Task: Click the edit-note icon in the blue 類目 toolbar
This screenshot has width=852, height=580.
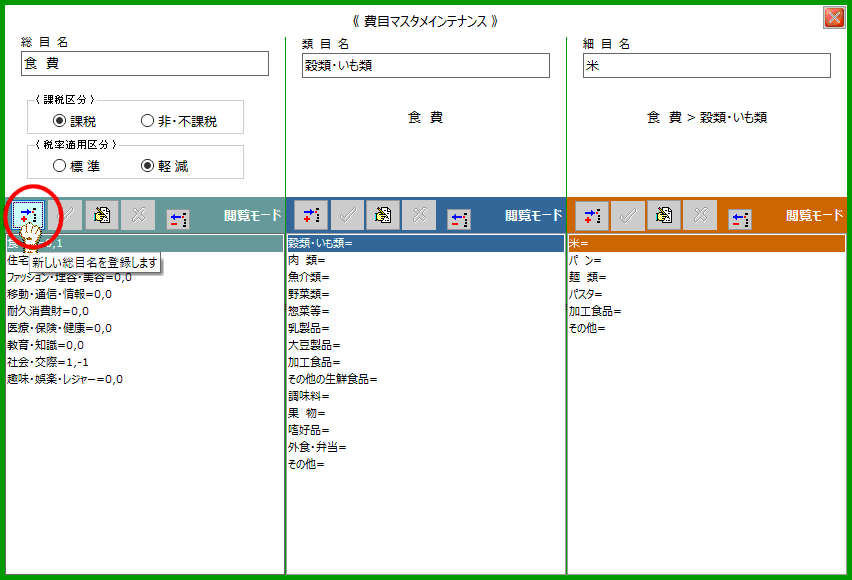Action: (x=383, y=215)
